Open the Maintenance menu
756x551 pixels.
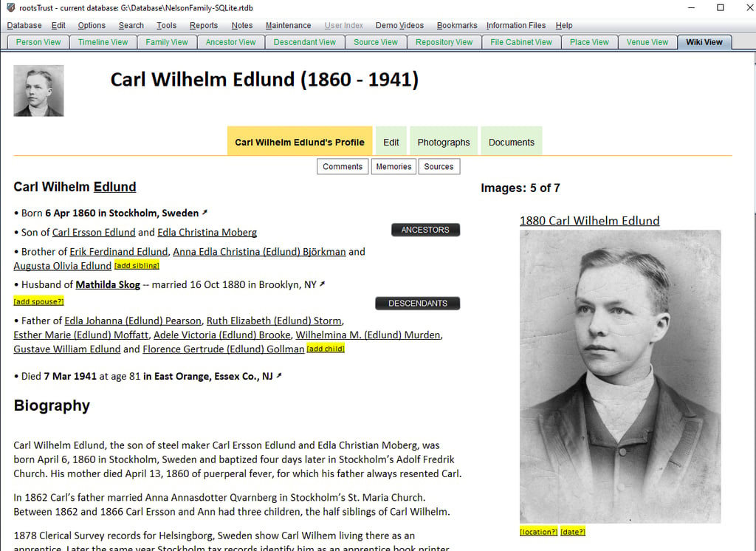(x=289, y=26)
